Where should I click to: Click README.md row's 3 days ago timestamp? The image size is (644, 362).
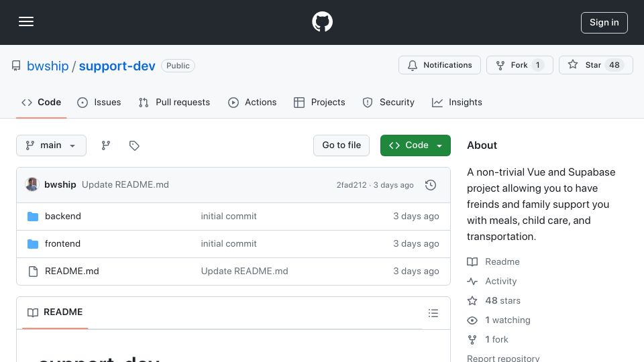click(416, 271)
